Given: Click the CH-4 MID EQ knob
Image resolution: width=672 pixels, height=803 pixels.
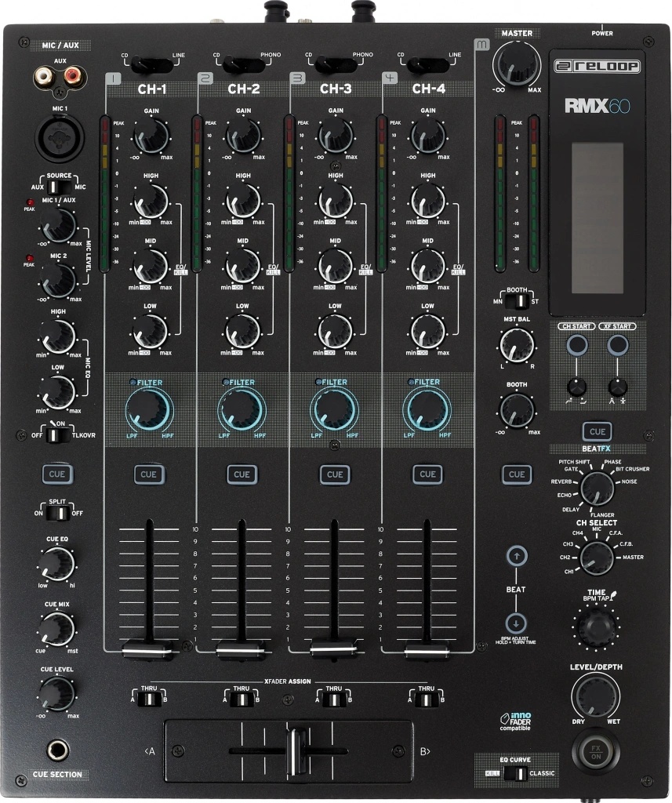Looking at the screenshot, I should (x=427, y=266).
